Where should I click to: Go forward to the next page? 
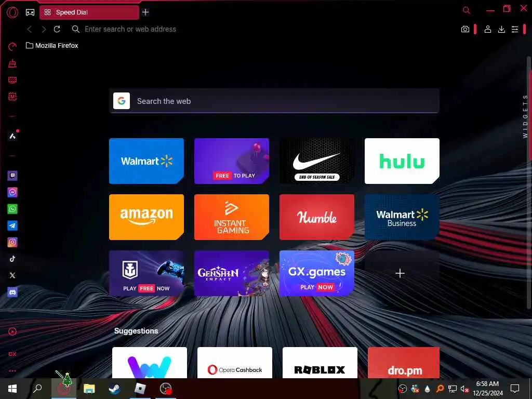[x=44, y=29]
